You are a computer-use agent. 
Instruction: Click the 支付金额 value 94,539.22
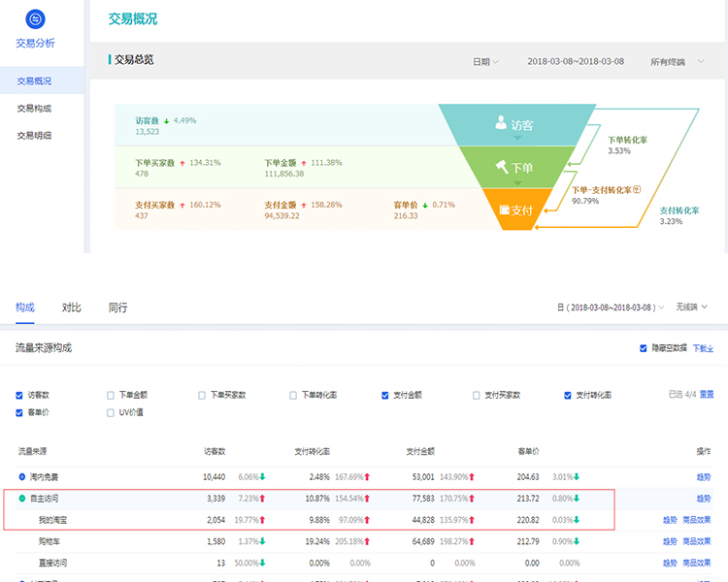coord(281,215)
